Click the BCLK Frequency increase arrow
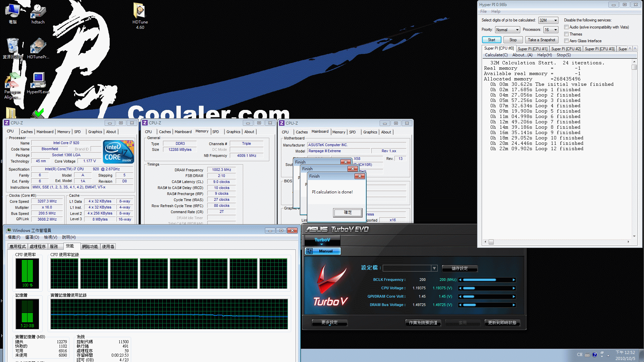Viewport: 644px width, 362px height. pyautogui.click(x=514, y=280)
